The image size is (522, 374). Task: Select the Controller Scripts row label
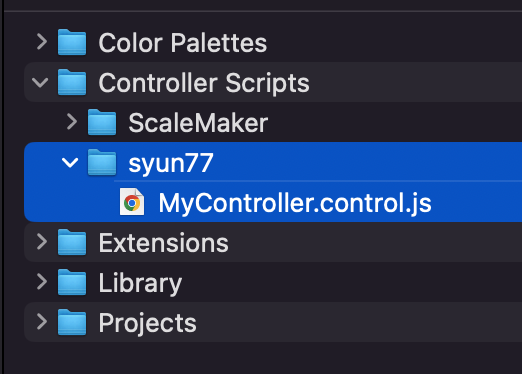pos(204,83)
